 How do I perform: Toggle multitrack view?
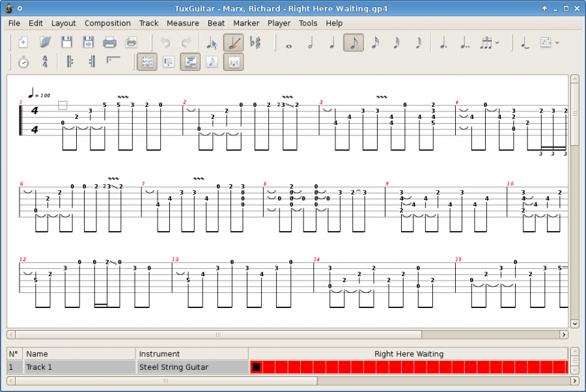point(190,62)
